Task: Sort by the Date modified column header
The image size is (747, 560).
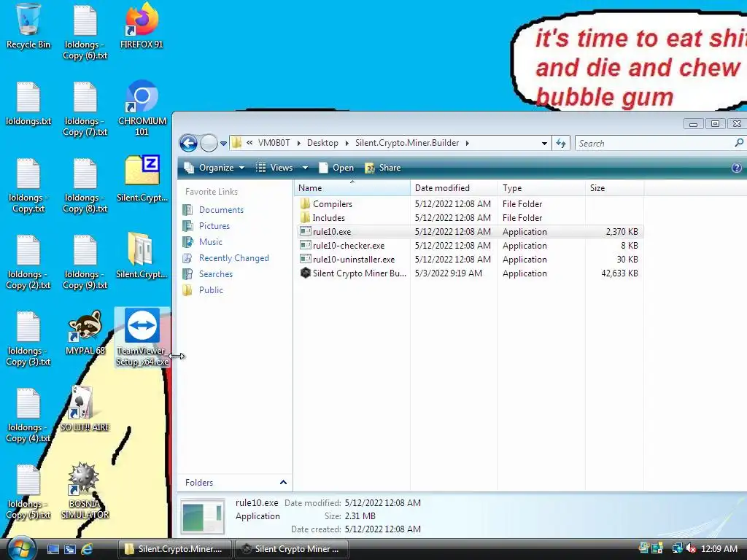Action: tap(454, 188)
